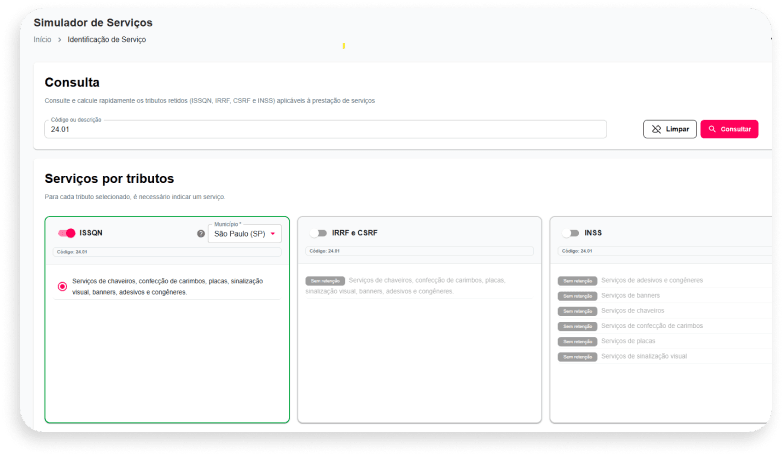Disable the ISSQN tax toggle

(66, 233)
